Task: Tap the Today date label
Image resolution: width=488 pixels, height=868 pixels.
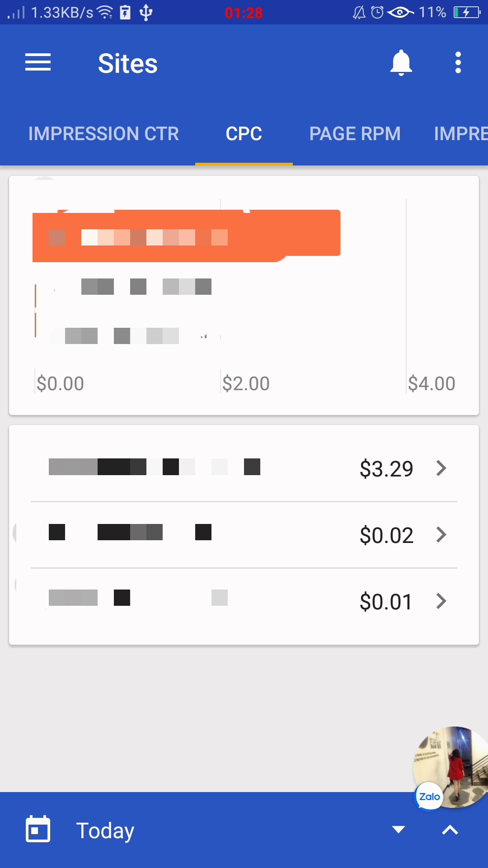Action: click(105, 830)
